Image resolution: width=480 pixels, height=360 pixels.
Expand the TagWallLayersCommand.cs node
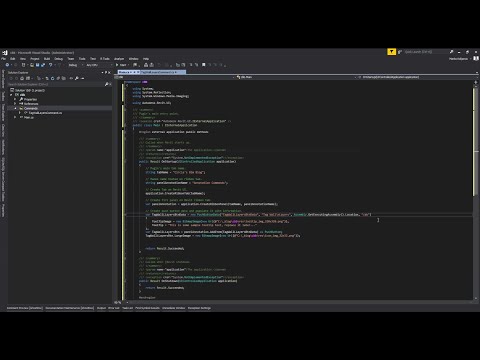pos(20,113)
